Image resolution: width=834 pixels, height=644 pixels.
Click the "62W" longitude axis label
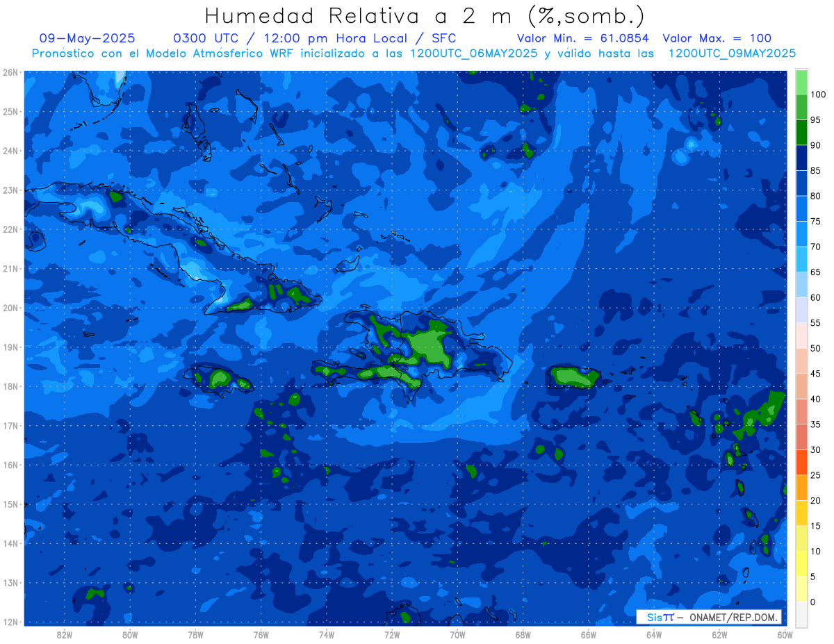pyautogui.click(x=719, y=634)
